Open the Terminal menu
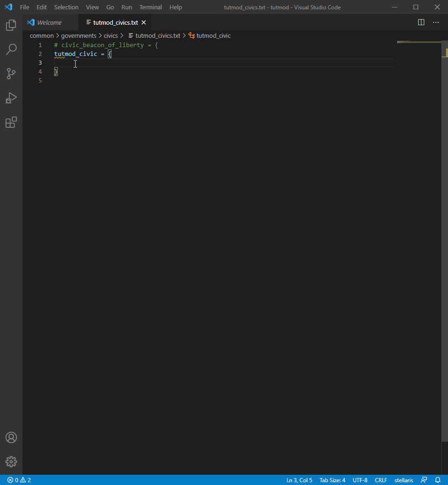The width and height of the screenshot is (448, 485). tap(150, 7)
